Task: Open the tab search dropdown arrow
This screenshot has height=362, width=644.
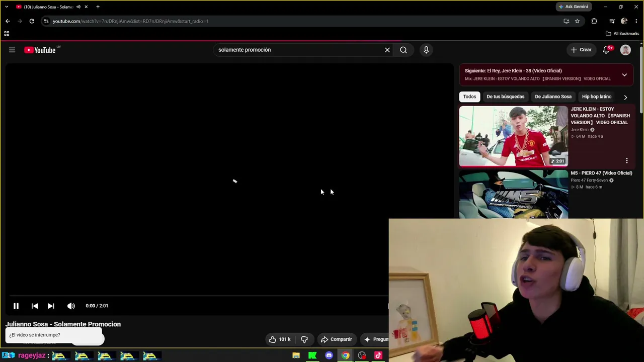Action: tap(7, 7)
